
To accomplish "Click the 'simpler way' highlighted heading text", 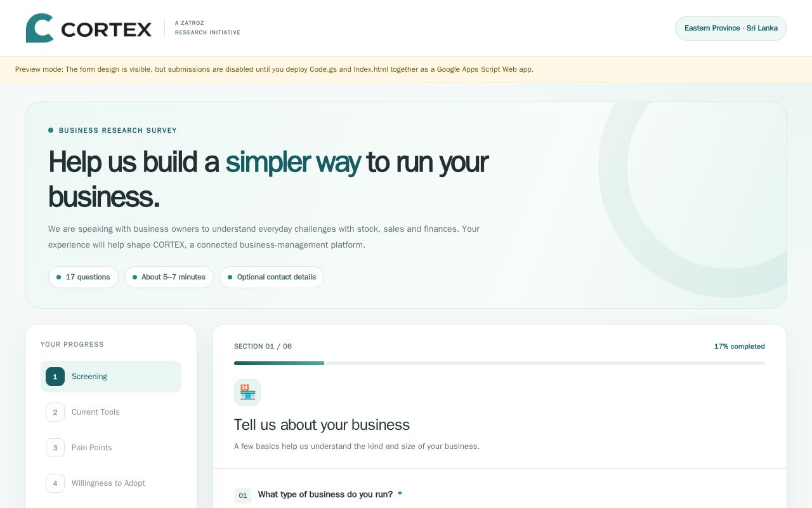I will 293,162.
